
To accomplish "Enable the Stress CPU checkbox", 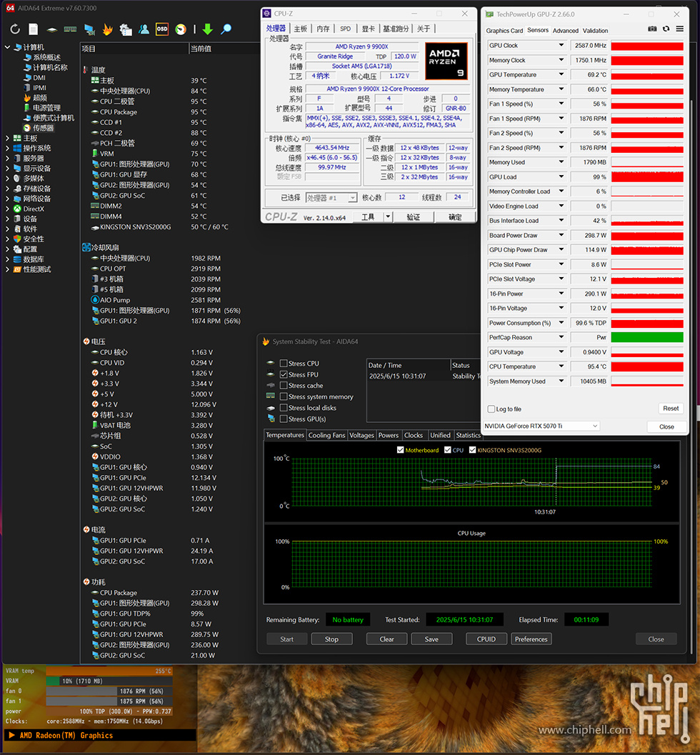I will pyautogui.click(x=284, y=364).
